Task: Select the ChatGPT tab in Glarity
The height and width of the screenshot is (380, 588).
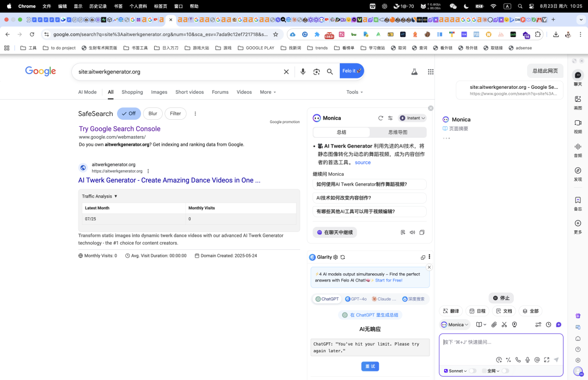Action: click(x=327, y=299)
